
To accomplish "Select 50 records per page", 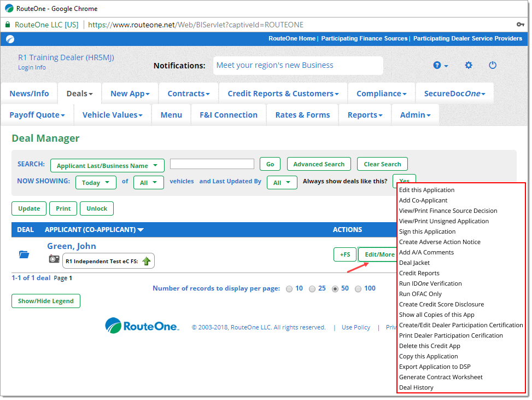I will tap(335, 289).
